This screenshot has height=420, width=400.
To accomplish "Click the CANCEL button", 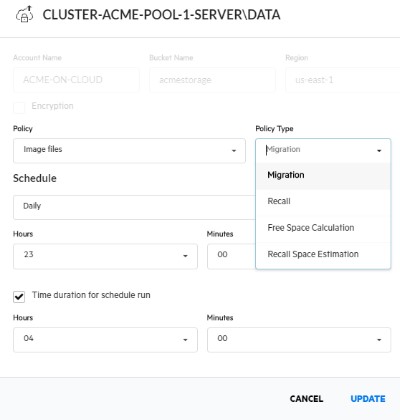I will [x=306, y=399].
